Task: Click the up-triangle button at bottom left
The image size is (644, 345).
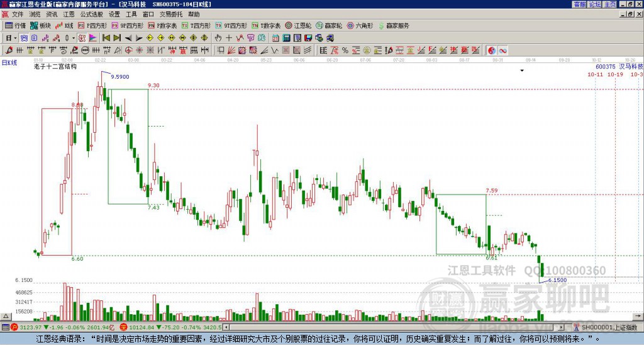Action: (5, 316)
